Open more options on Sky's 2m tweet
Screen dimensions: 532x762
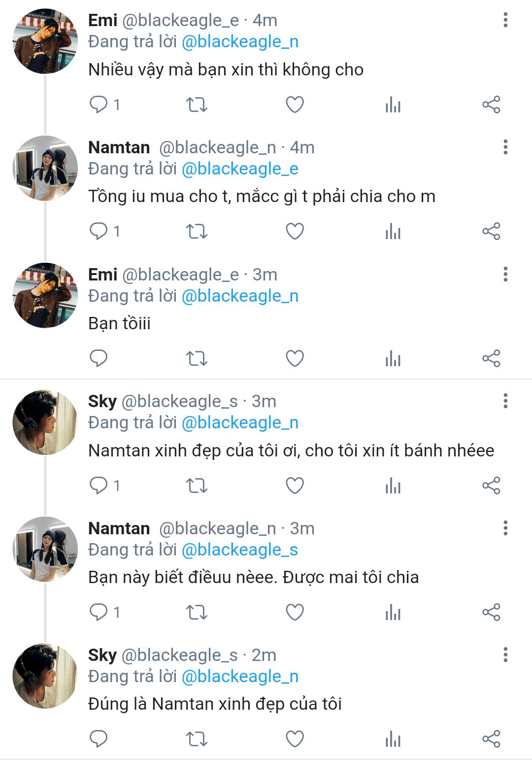tap(505, 655)
